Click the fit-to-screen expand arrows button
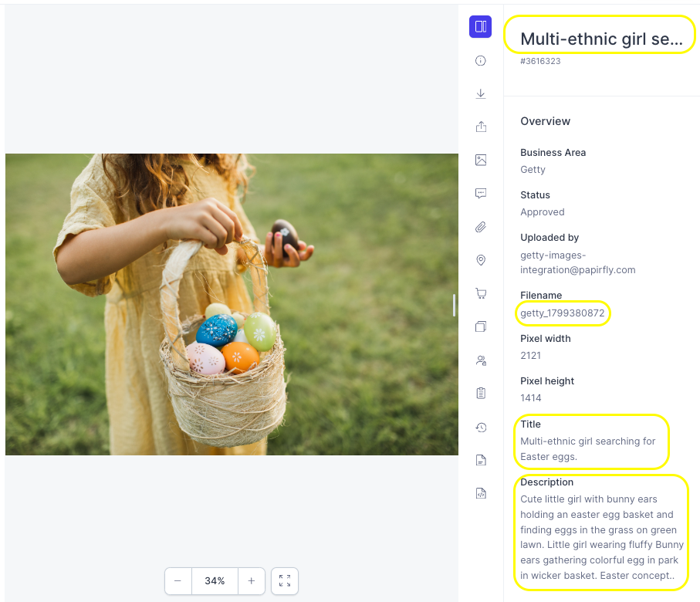This screenshot has width=700, height=602. pyautogui.click(x=285, y=581)
